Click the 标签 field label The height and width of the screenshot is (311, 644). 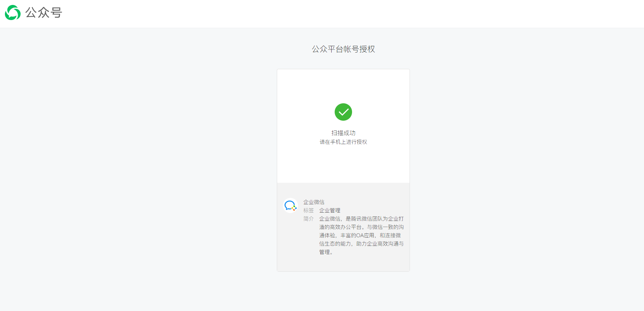309,210
